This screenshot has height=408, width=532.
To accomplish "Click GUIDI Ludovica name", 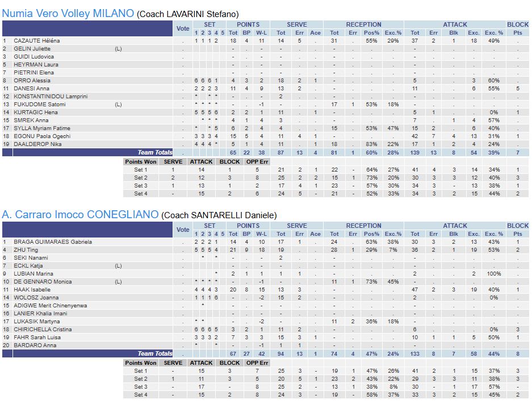I will tap(33, 57).
